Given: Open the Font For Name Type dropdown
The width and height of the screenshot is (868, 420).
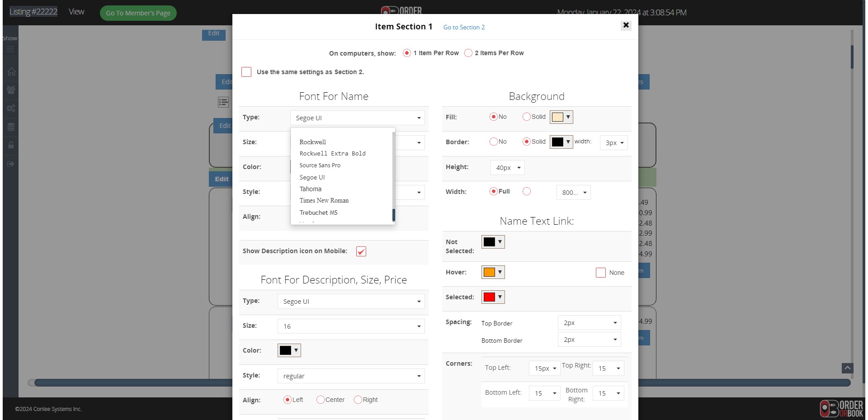Looking at the screenshot, I should (x=358, y=118).
